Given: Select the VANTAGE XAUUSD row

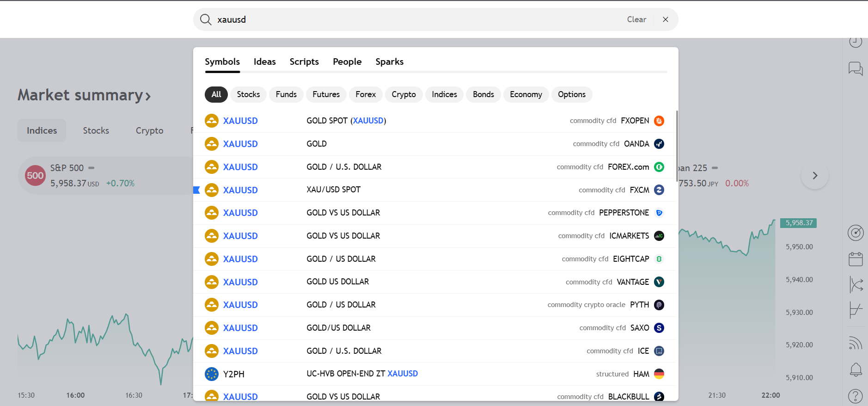Looking at the screenshot, I should pyautogui.click(x=434, y=282).
